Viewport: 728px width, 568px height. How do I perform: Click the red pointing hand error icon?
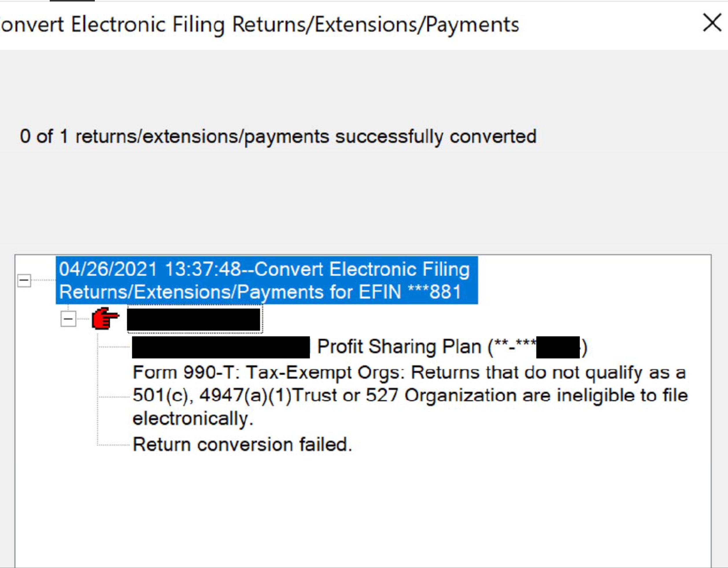coord(105,319)
